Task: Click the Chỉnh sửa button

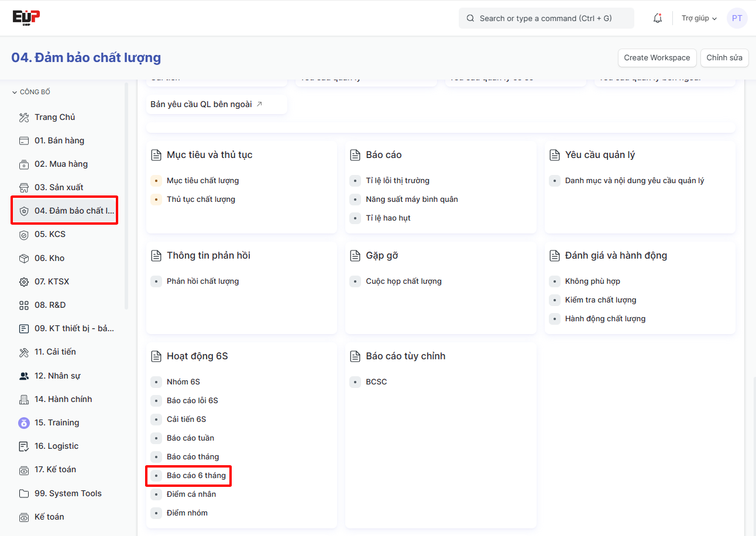Action: coord(724,57)
